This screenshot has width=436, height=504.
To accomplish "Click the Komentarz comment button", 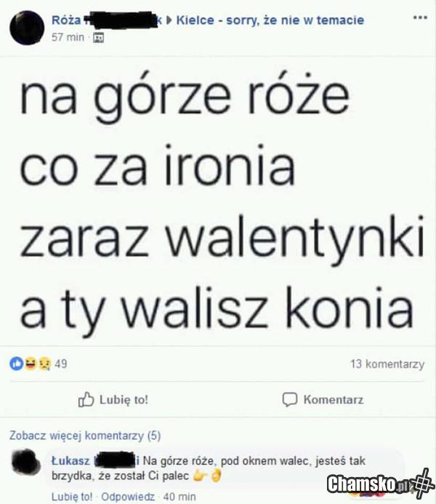I will pos(323,400).
